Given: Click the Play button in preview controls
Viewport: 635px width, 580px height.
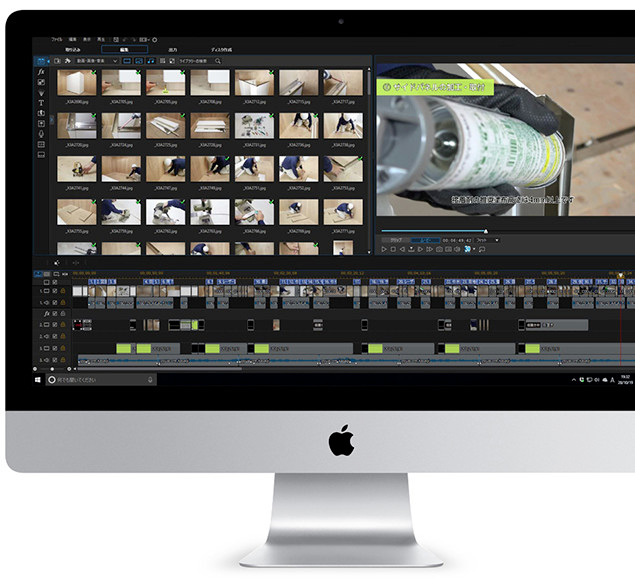Looking at the screenshot, I should (384, 249).
